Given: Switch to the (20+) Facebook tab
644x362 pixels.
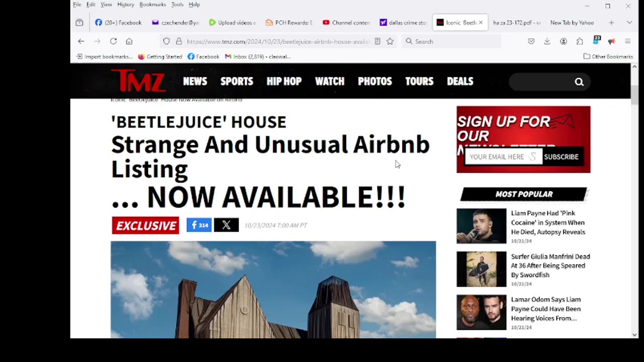Looking at the screenshot, I should pos(119,23).
